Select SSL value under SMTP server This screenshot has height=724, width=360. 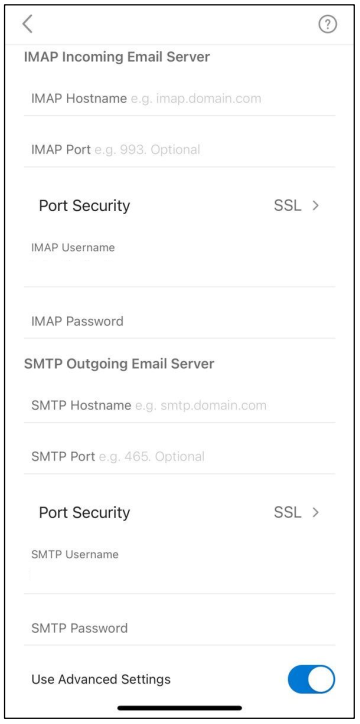tap(288, 512)
